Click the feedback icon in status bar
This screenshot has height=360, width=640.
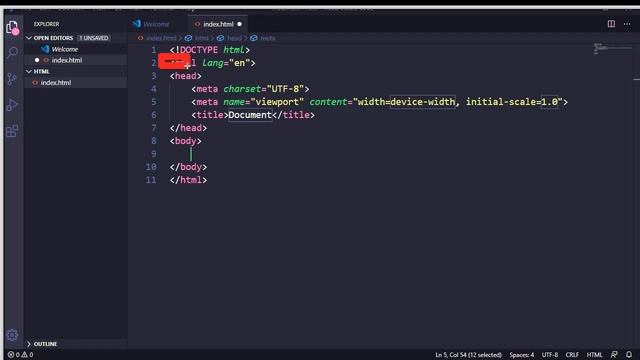614,354
